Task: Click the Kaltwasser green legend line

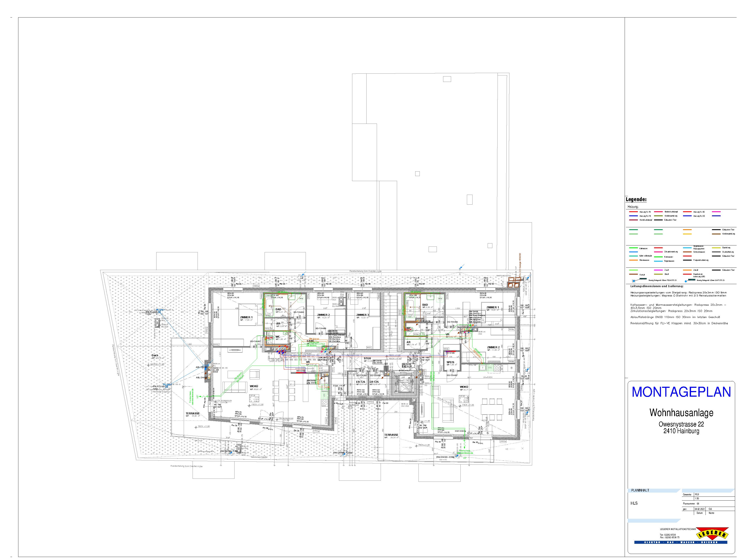Action: (x=634, y=248)
